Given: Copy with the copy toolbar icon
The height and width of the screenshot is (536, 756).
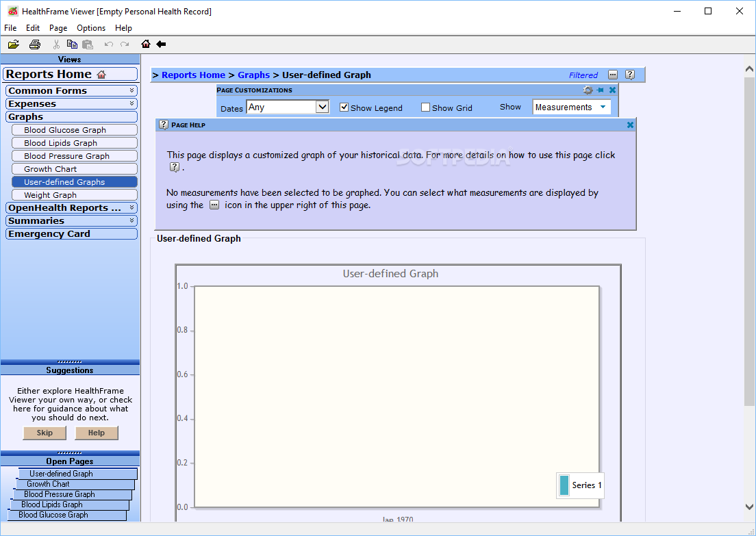Looking at the screenshot, I should coord(72,44).
